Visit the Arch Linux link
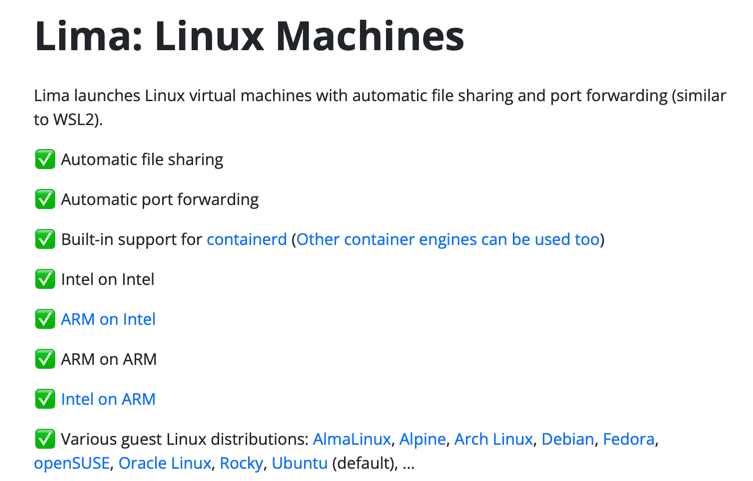753x481 pixels. click(x=493, y=439)
